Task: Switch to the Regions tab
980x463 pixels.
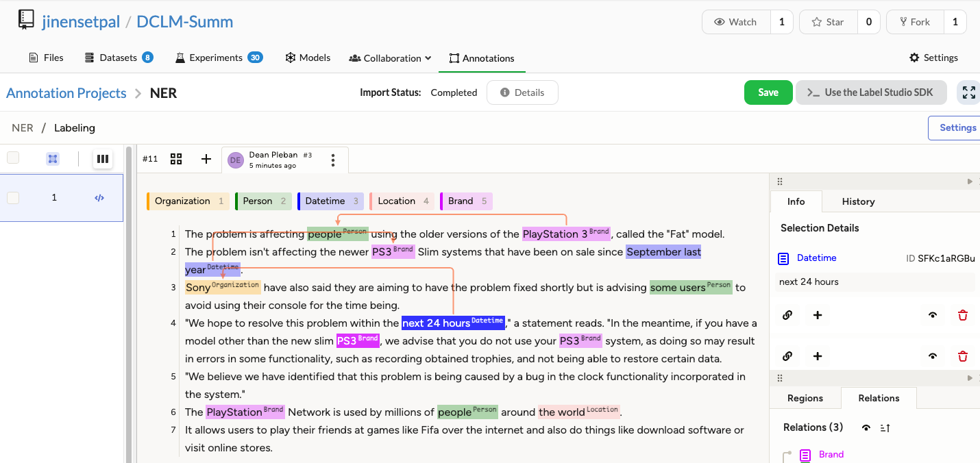Action: click(805, 398)
